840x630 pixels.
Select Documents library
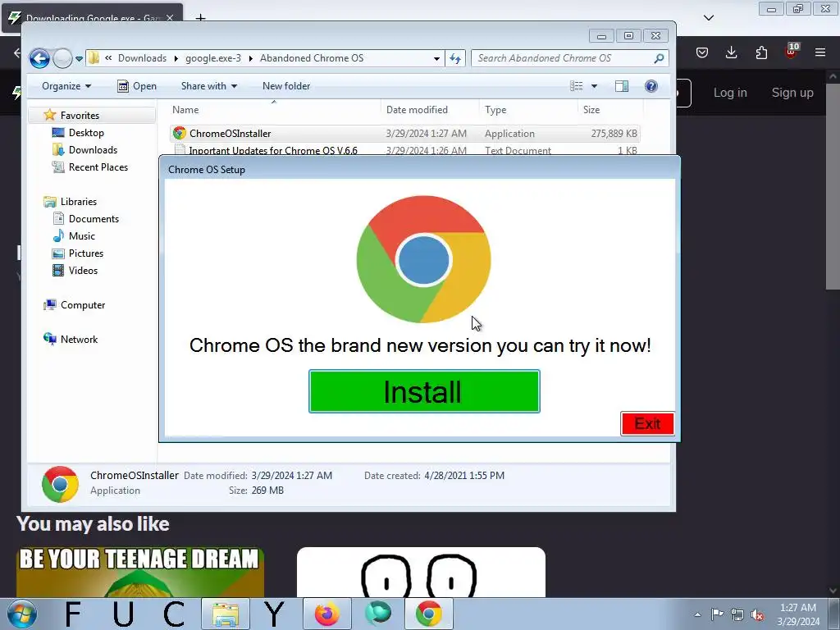coord(94,218)
